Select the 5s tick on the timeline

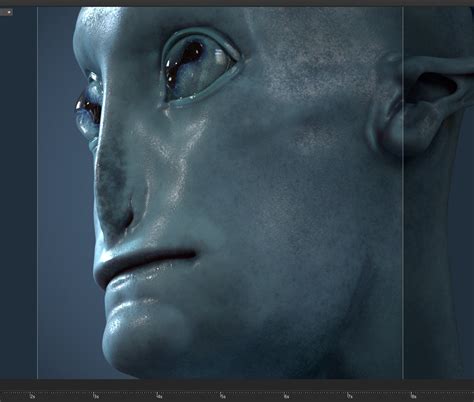(x=222, y=396)
